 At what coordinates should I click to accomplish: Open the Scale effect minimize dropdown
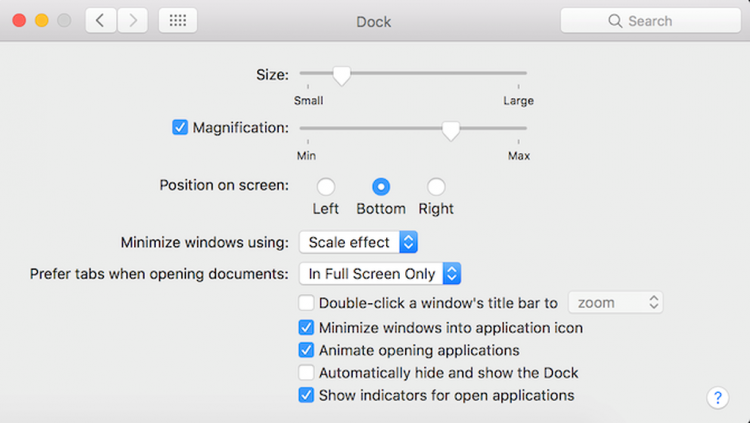pyautogui.click(x=358, y=242)
